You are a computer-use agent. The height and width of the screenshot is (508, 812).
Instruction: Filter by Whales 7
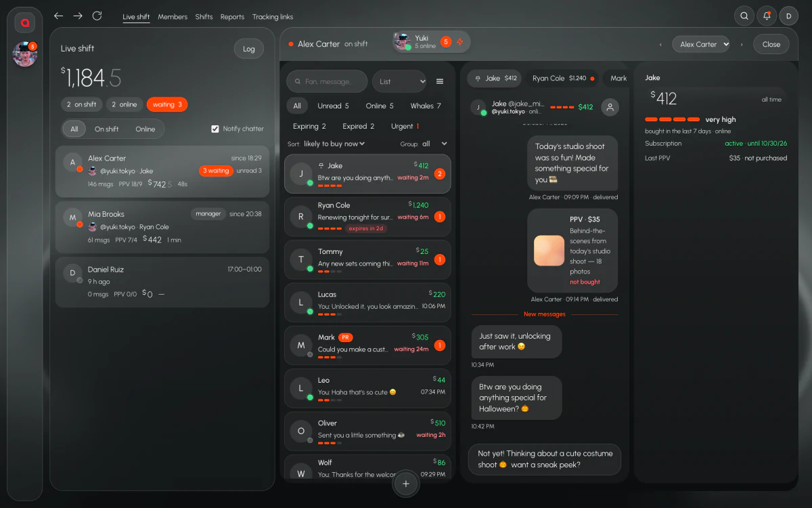click(426, 106)
